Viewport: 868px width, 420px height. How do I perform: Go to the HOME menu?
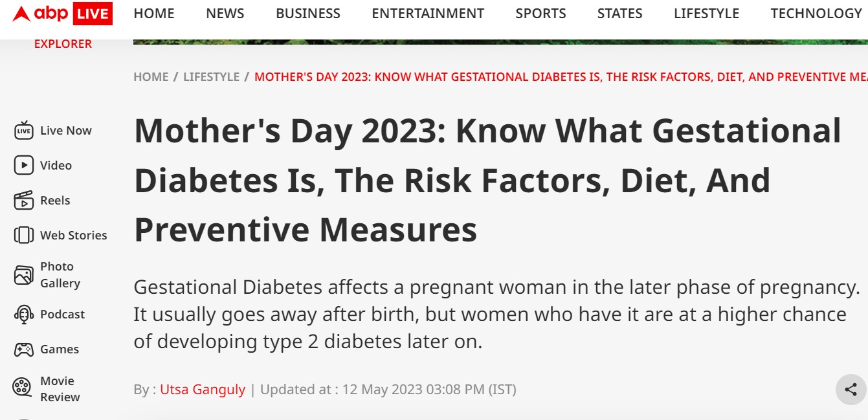pyautogui.click(x=154, y=14)
